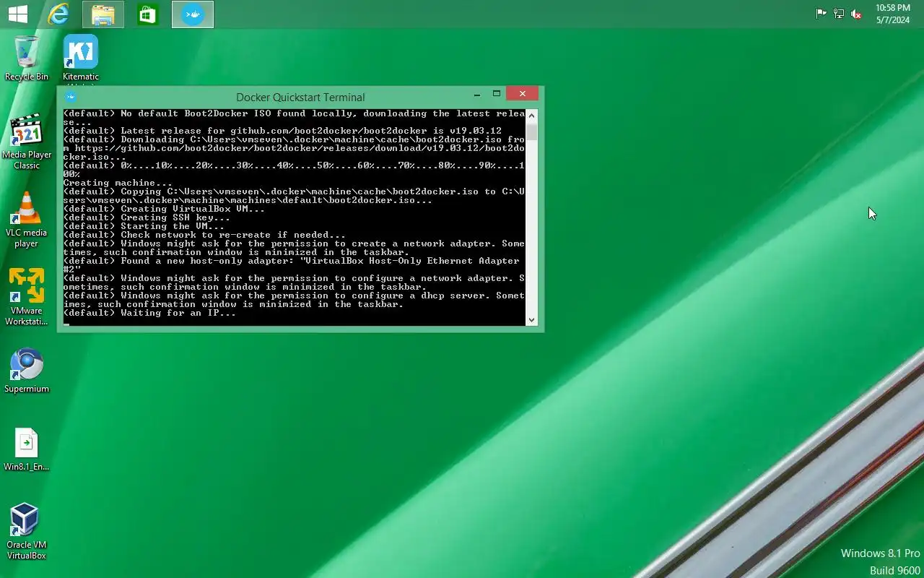Click the terminal scrollbar down arrow

(x=532, y=320)
